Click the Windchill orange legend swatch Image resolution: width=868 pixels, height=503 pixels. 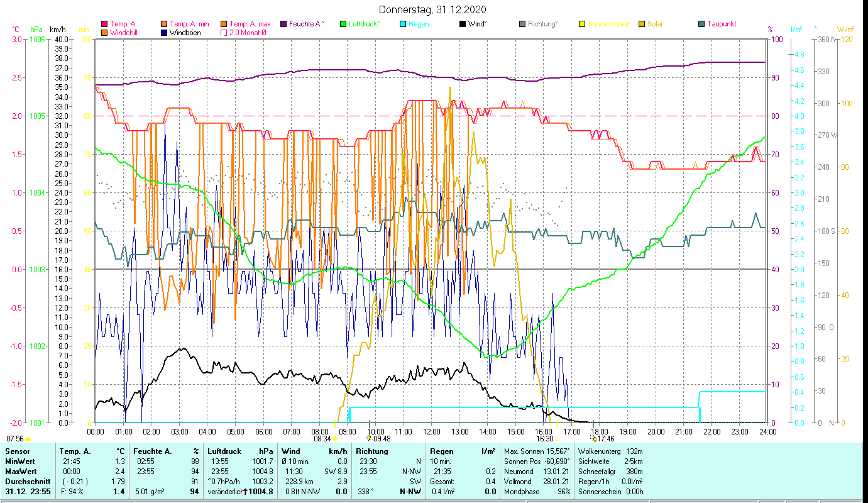point(104,33)
